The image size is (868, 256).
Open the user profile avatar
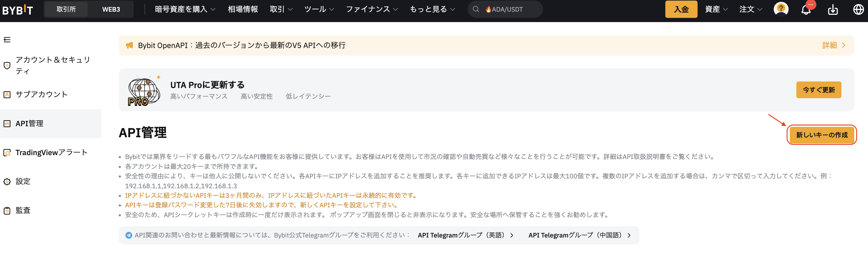pyautogui.click(x=781, y=9)
